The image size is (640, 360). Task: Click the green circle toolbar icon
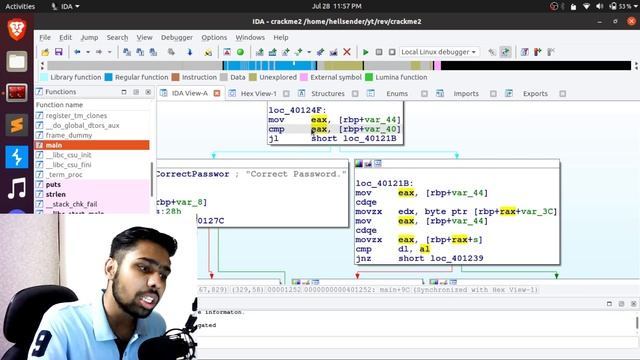(x=240, y=52)
